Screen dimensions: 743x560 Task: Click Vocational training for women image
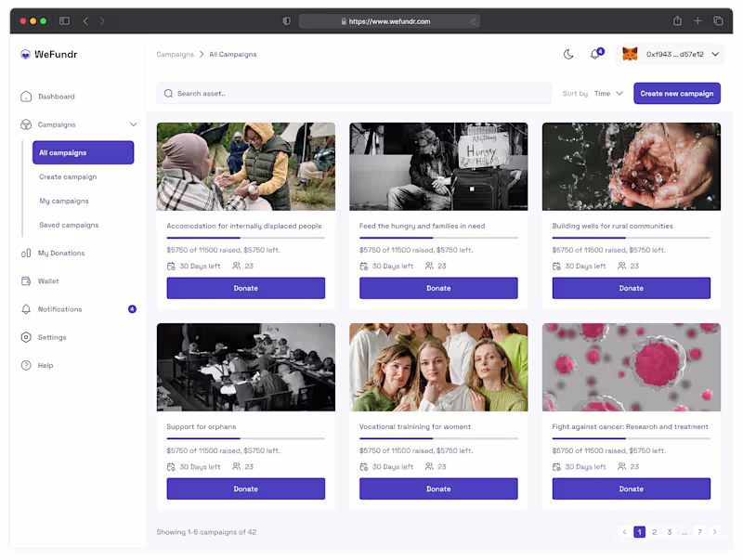[438, 367]
